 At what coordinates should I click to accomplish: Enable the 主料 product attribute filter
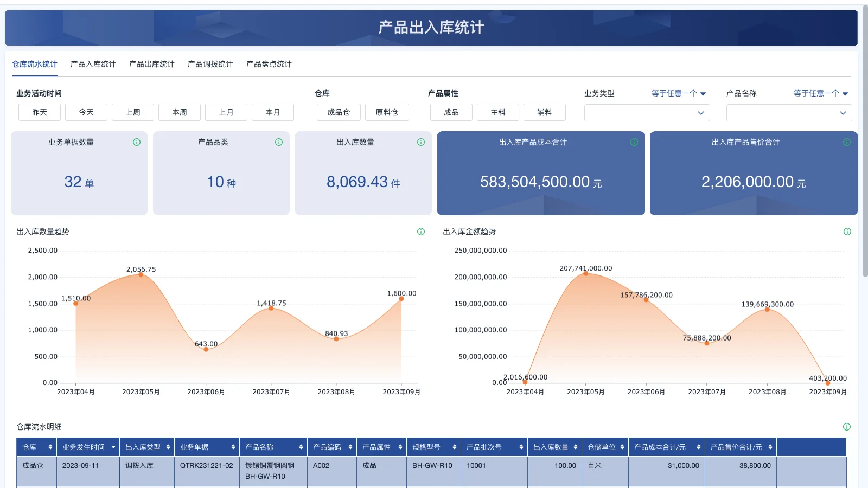point(497,112)
